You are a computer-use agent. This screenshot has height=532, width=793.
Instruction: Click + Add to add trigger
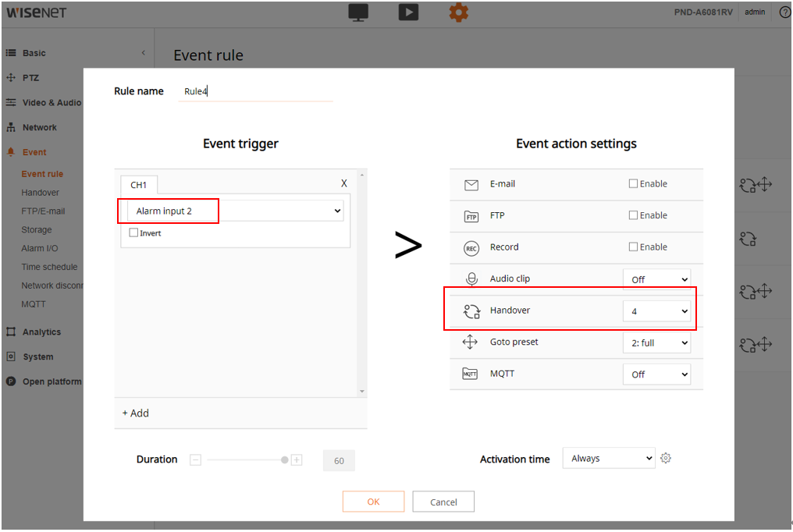pos(136,413)
